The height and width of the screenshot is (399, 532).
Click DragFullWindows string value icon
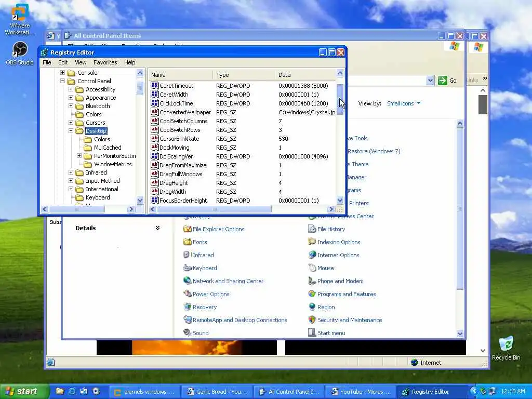(155, 174)
